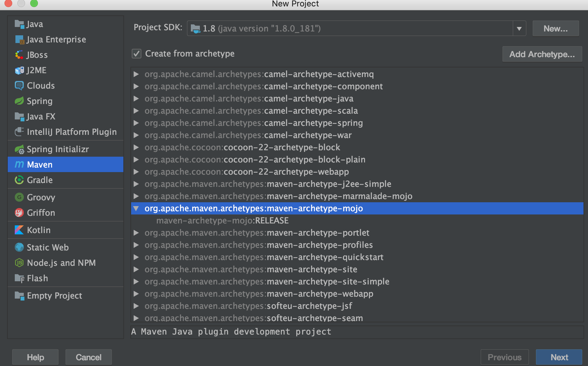
Task: Open the Project SDK dropdown arrow
Action: coord(519,29)
